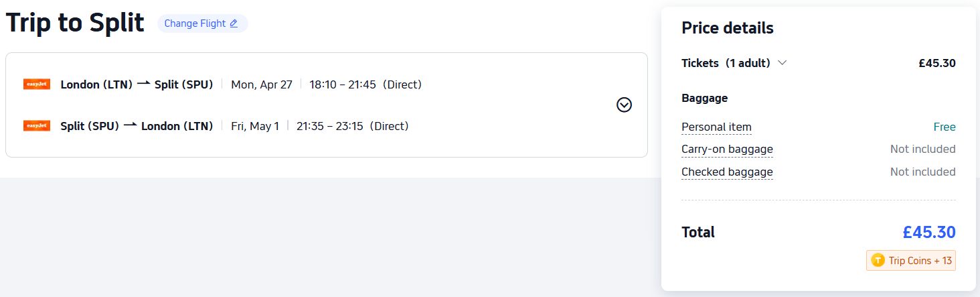Image resolution: width=980 pixels, height=297 pixels.
Task: Click the easyJet logo on return flight
Action: click(x=37, y=126)
